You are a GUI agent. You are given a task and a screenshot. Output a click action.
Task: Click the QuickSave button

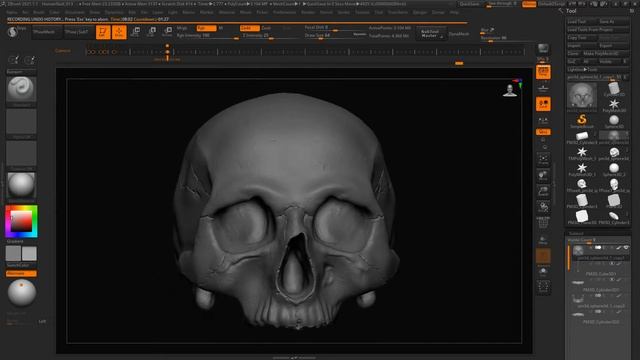[469, 4]
